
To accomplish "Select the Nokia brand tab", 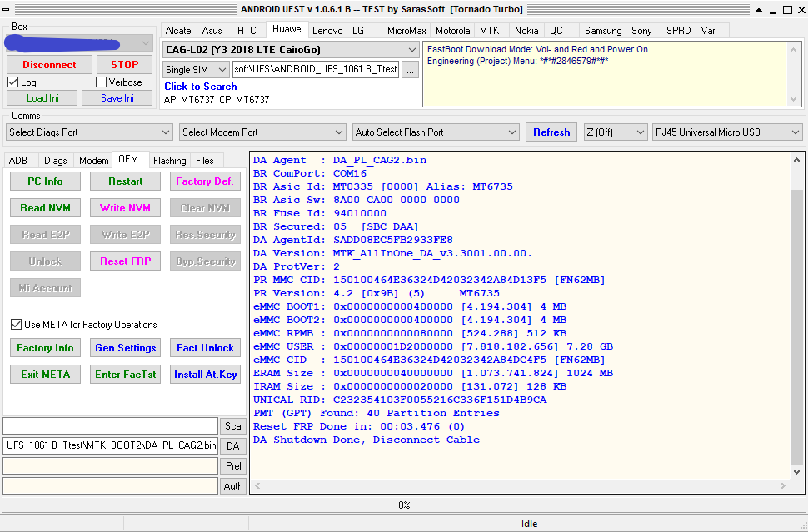I will pyautogui.click(x=526, y=31).
